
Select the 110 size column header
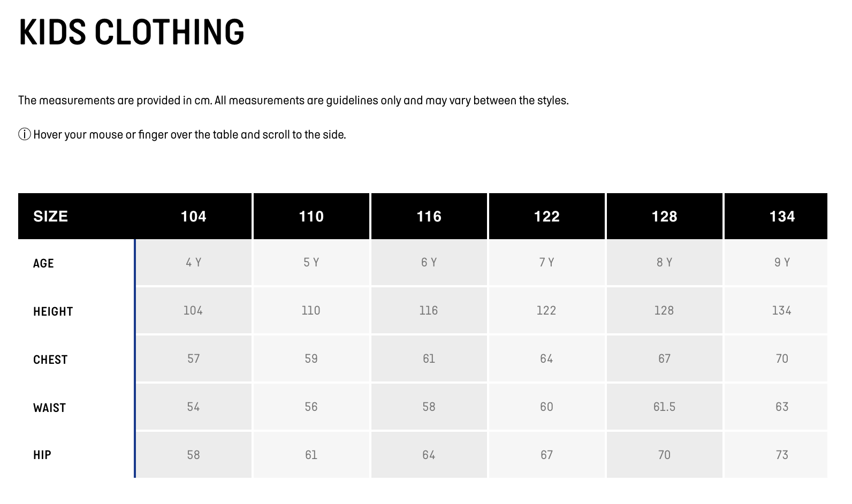(311, 216)
